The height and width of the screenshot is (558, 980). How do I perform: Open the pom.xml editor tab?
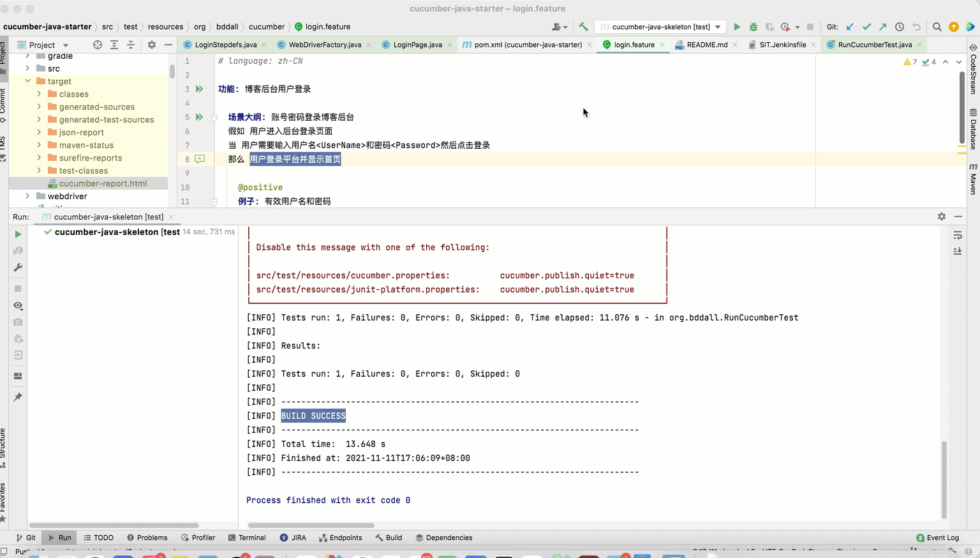point(528,45)
